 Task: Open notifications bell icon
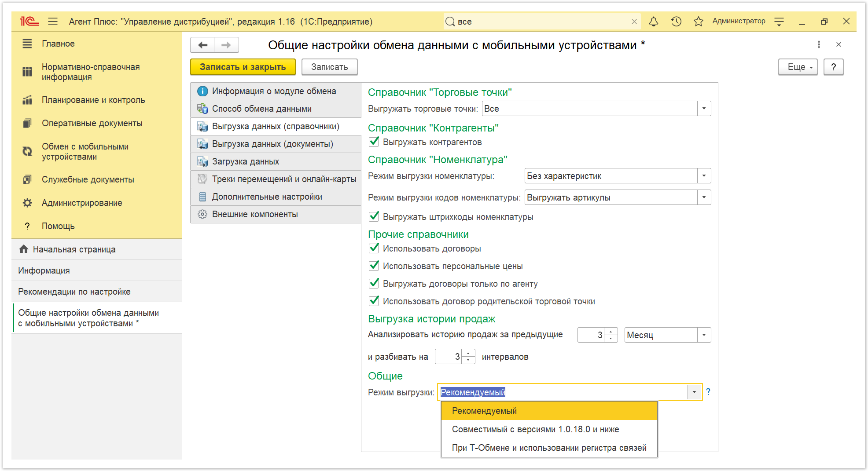click(x=654, y=22)
